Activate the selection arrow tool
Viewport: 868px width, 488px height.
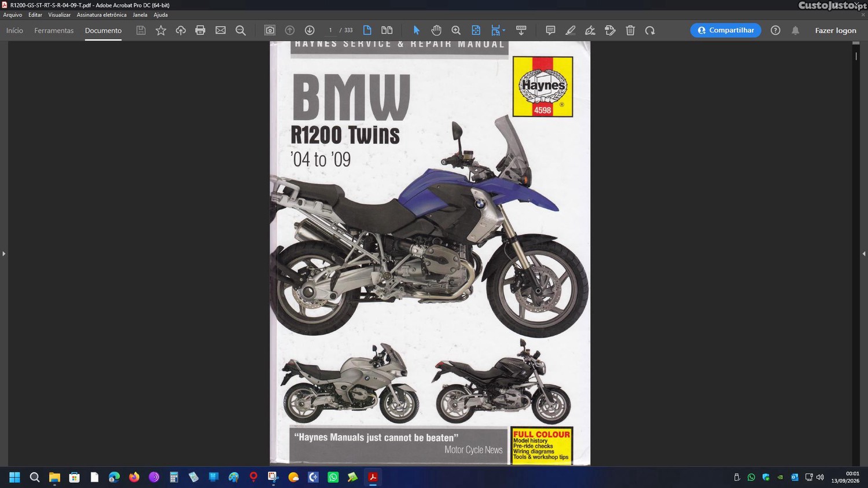coord(416,30)
